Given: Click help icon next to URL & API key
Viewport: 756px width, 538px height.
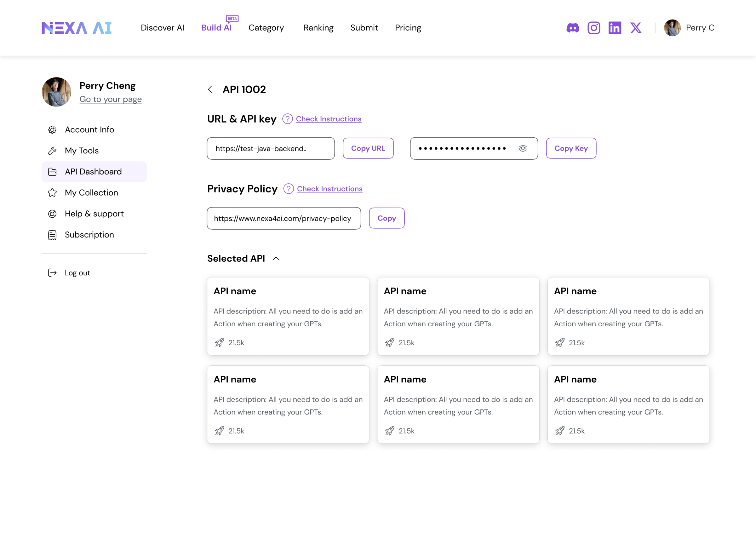Looking at the screenshot, I should pyautogui.click(x=287, y=119).
